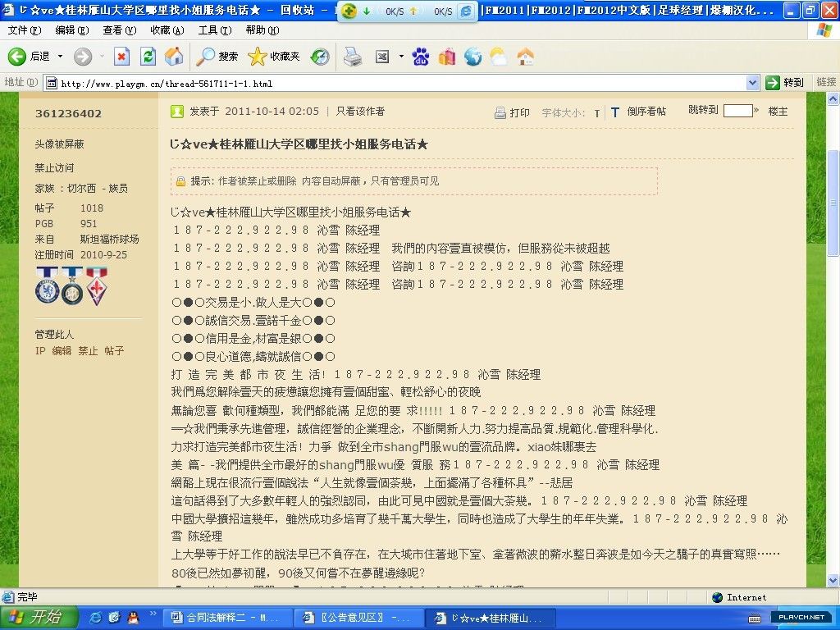This screenshot has height=630, width=840.
Task: Expand the address bar URL dropdown
Action: click(752, 83)
